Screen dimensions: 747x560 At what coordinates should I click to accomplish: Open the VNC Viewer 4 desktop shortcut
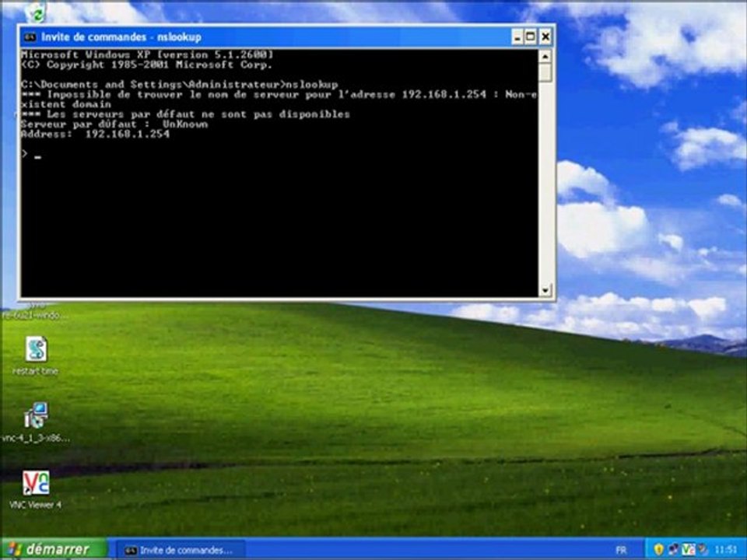click(36, 490)
